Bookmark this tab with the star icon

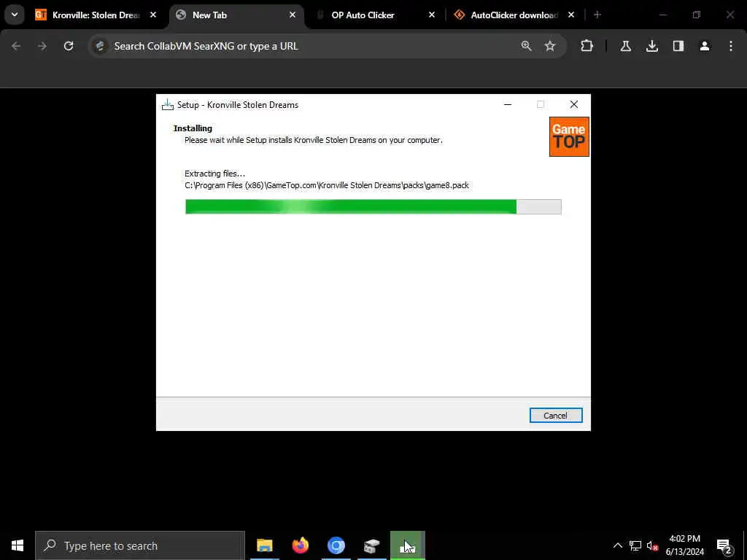point(550,46)
